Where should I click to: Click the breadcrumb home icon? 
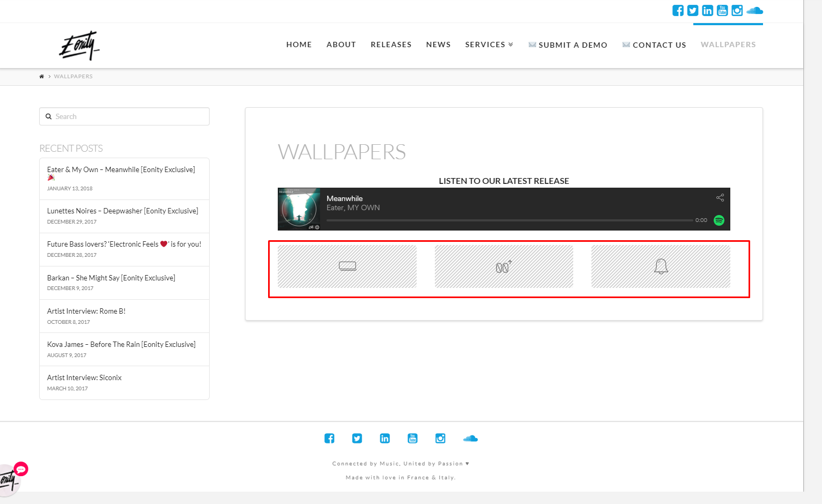click(x=42, y=77)
